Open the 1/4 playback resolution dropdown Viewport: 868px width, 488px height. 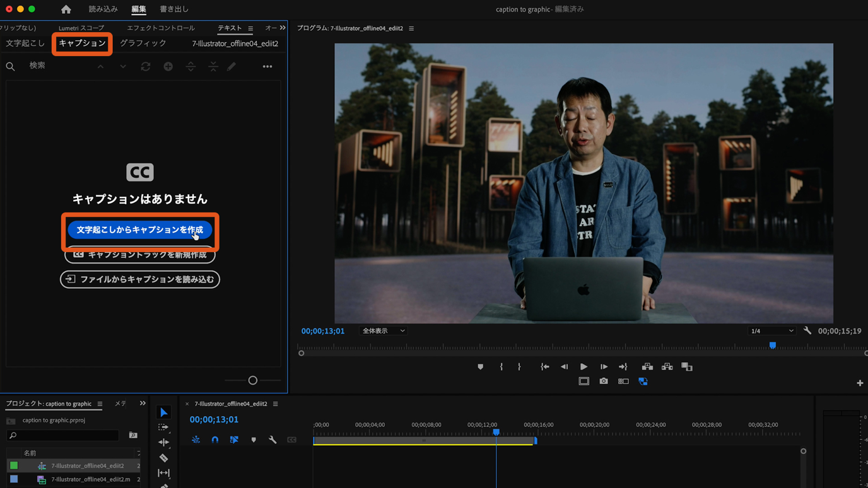(771, 331)
